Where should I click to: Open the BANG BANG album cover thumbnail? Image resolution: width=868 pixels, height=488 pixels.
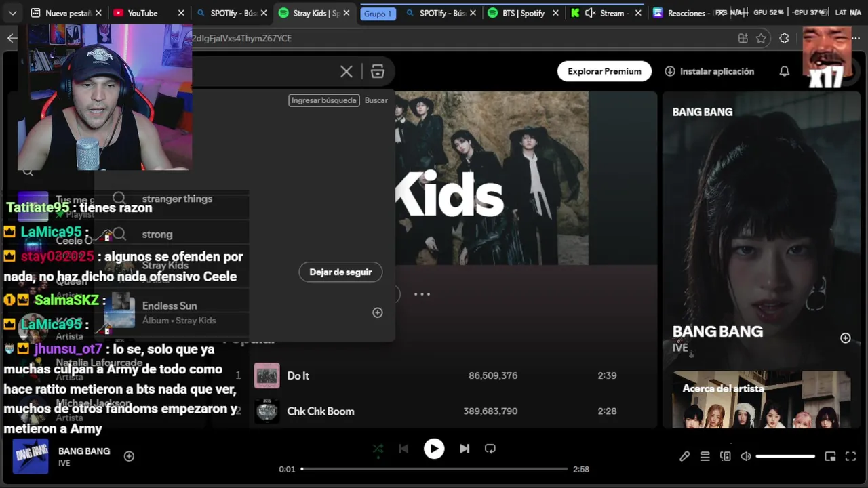coord(31,456)
